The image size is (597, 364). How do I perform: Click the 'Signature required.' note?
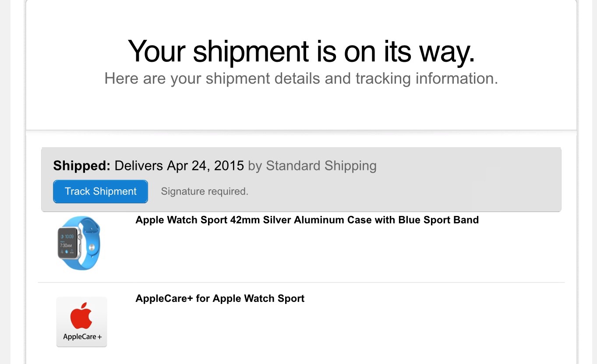click(x=205, y=191)
